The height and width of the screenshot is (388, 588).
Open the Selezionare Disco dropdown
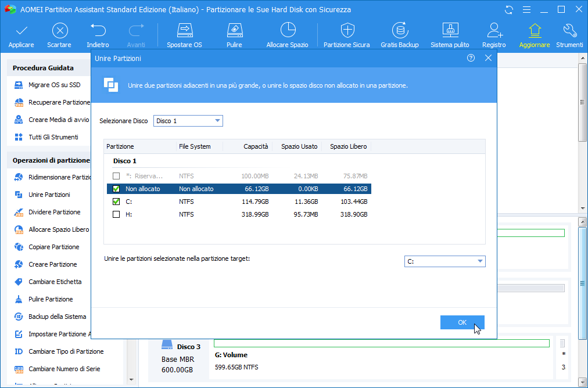coord(188,121)
